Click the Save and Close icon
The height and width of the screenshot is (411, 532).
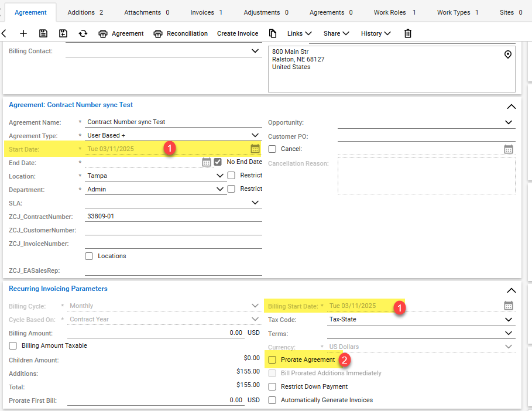(63, 33)
